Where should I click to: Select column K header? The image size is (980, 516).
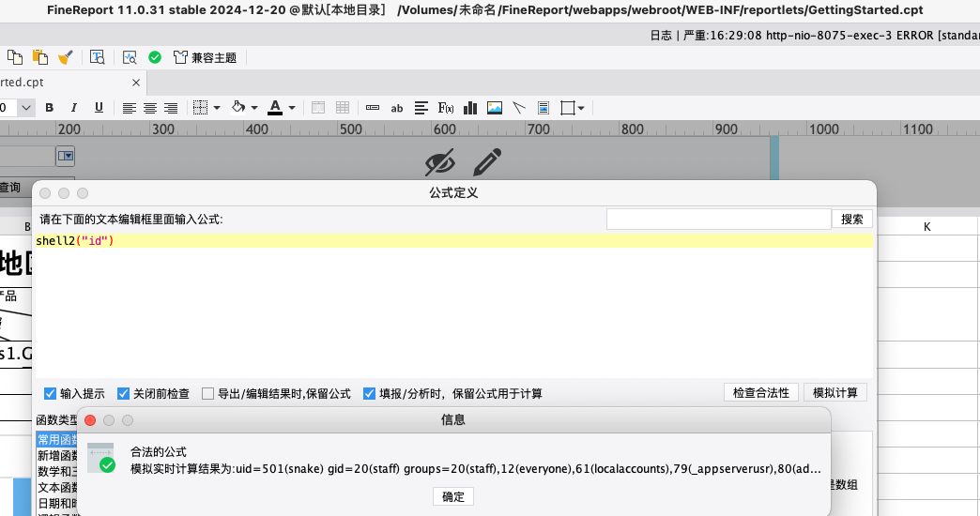[x=926, y=227]
